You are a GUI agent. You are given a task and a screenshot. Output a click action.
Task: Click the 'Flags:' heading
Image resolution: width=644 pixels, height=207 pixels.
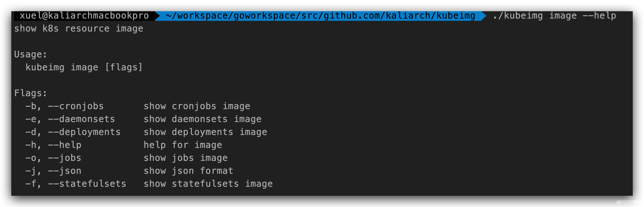[30, 93]
